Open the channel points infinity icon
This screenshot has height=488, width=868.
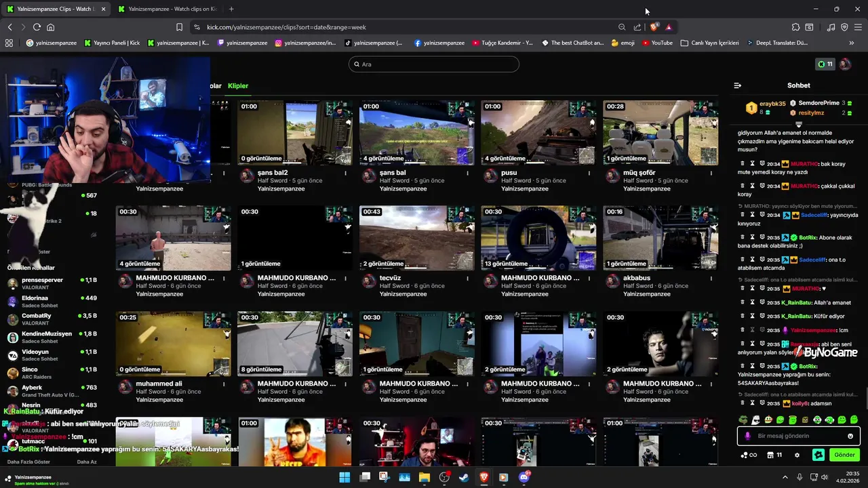coord(749,455)
